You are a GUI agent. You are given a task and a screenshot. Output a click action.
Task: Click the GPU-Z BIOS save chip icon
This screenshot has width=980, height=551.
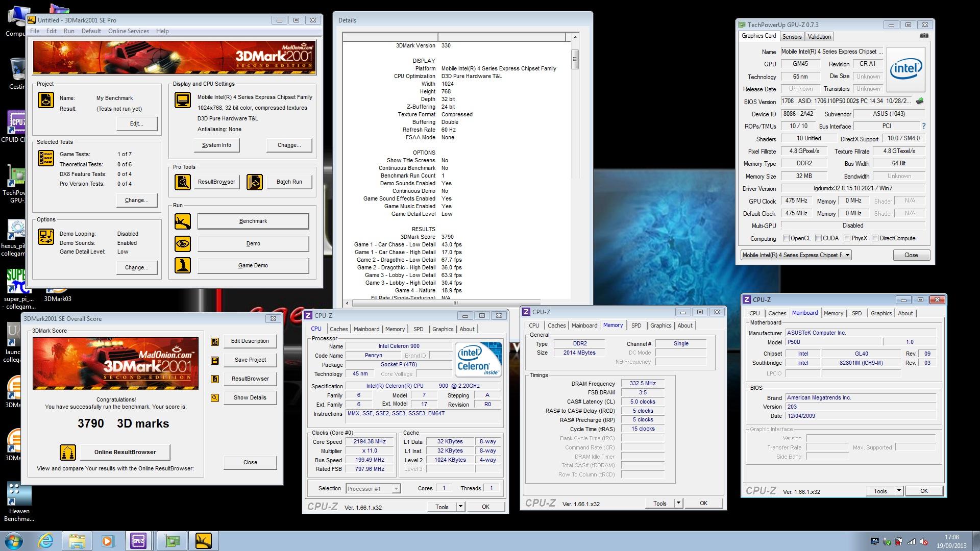point(920,101)
